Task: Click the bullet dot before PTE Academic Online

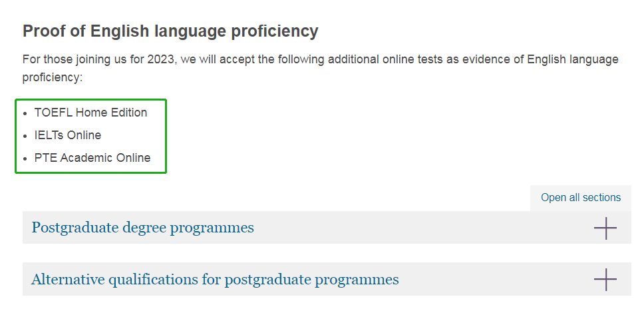Action: (25, 159)
